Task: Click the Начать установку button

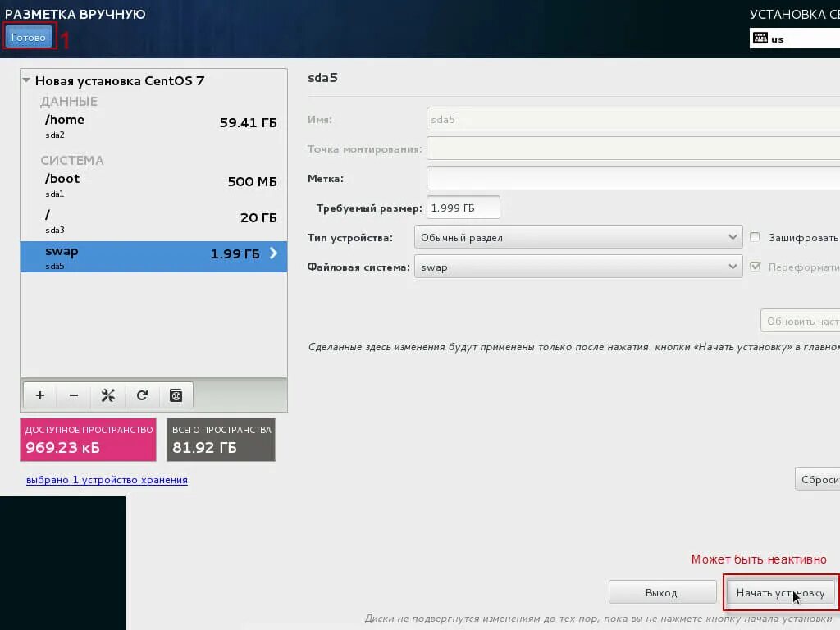Action: (x=781, y=592)
